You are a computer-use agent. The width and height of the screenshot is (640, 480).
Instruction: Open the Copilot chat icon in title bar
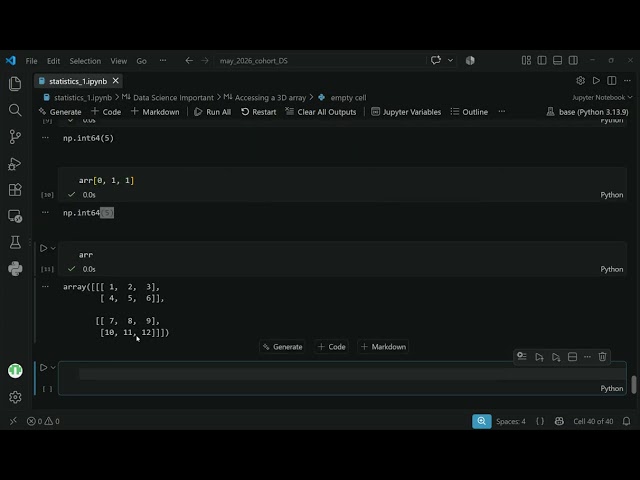pos(436,60)
